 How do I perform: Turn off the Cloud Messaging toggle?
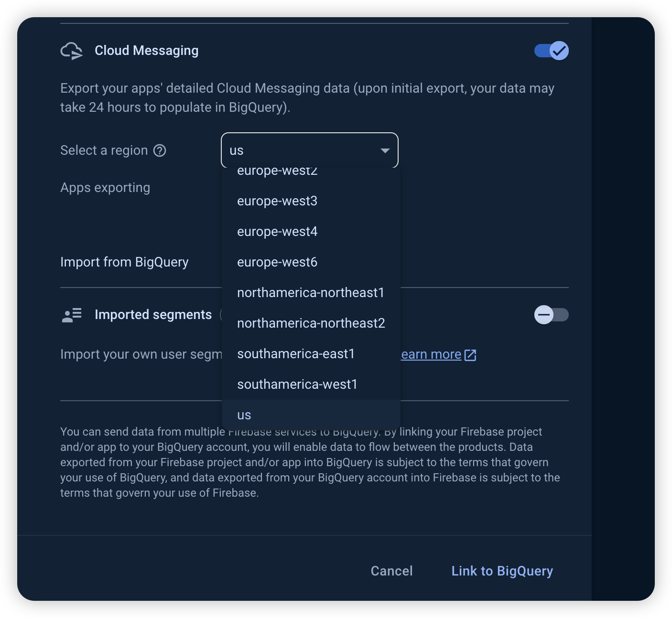tap(552, 51)
